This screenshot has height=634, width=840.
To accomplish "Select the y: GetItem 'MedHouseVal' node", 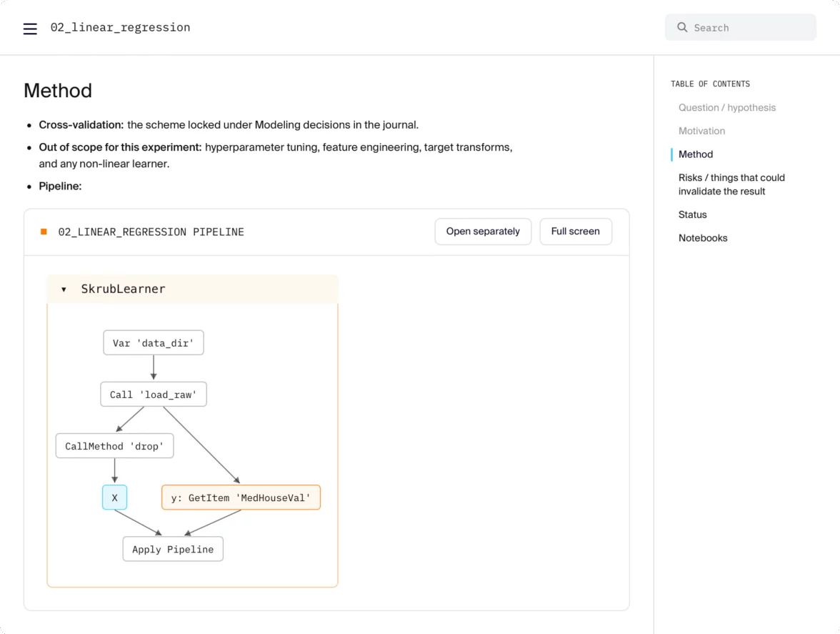I will (241, 497).
